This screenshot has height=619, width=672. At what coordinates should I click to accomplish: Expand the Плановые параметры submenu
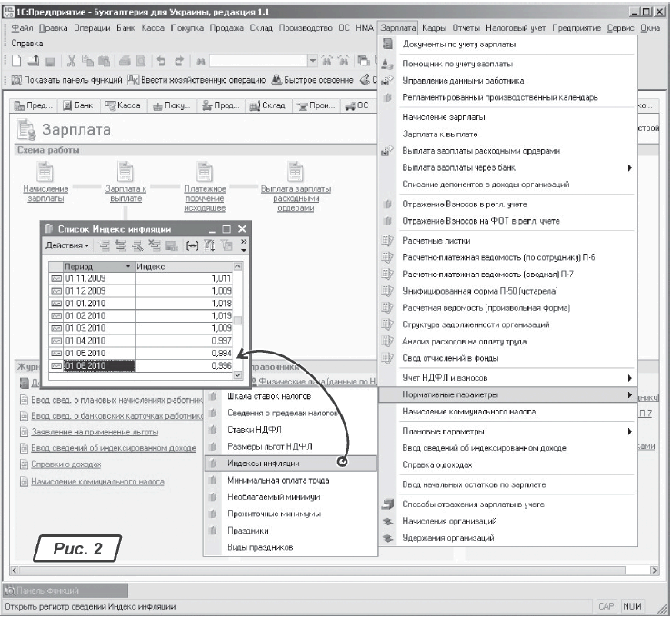point(629,431)
